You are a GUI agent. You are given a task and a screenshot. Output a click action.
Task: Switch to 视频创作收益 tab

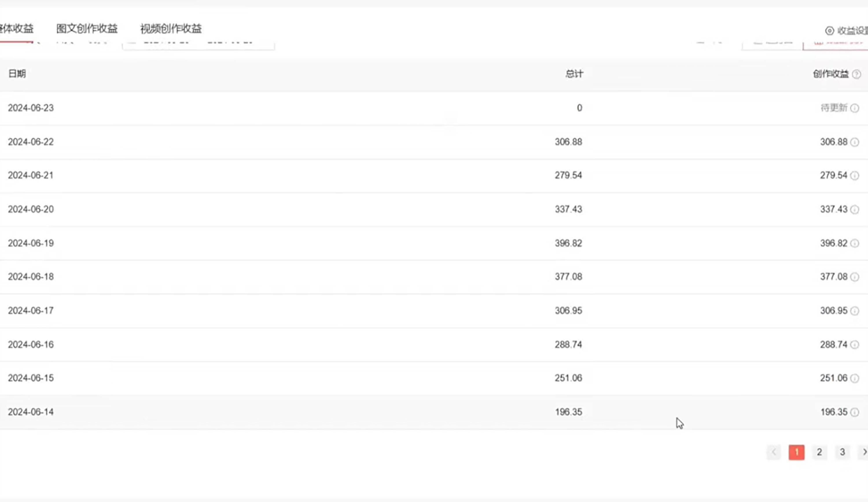[171, 29]
